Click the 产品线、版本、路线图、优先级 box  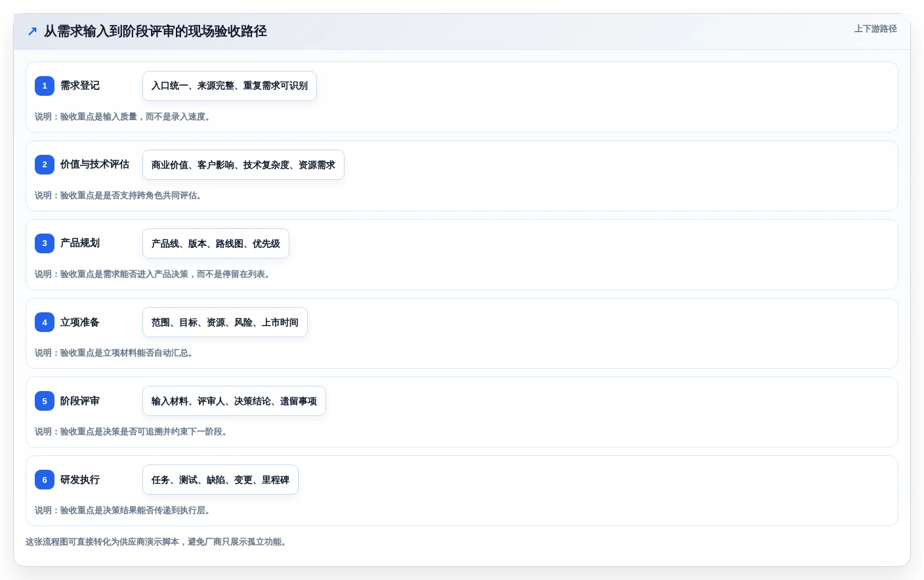point(216,243)
